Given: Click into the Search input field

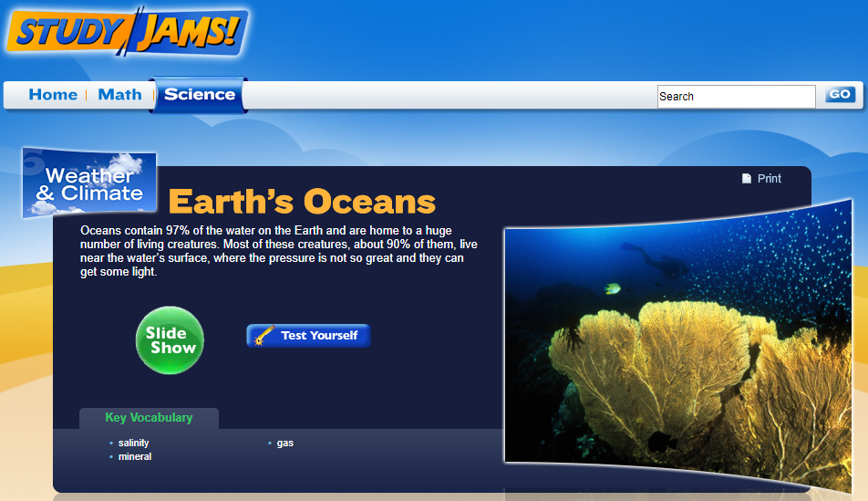Looking at the screenshot, I should pos(737,97).
